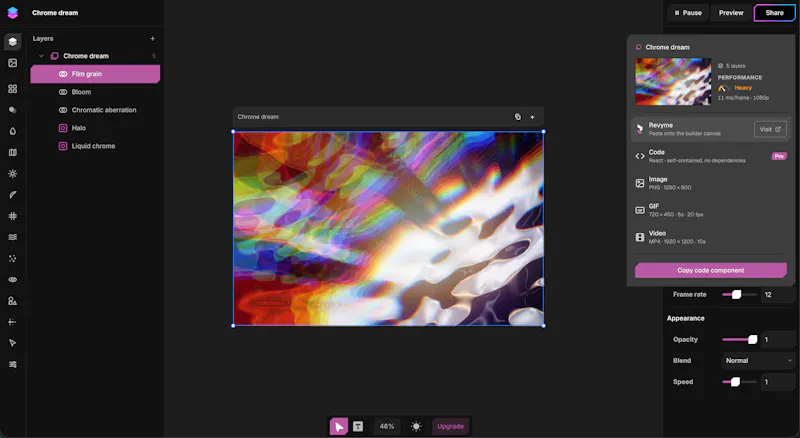This screenshot has height=438, width=800.
Task: Click the Heavy performance indicator
Action: [x=735, y=88]
